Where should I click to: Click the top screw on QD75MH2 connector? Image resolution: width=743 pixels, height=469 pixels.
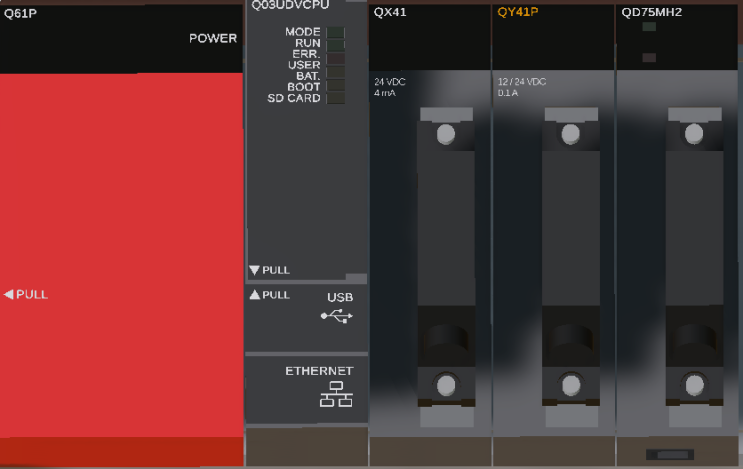694,134
